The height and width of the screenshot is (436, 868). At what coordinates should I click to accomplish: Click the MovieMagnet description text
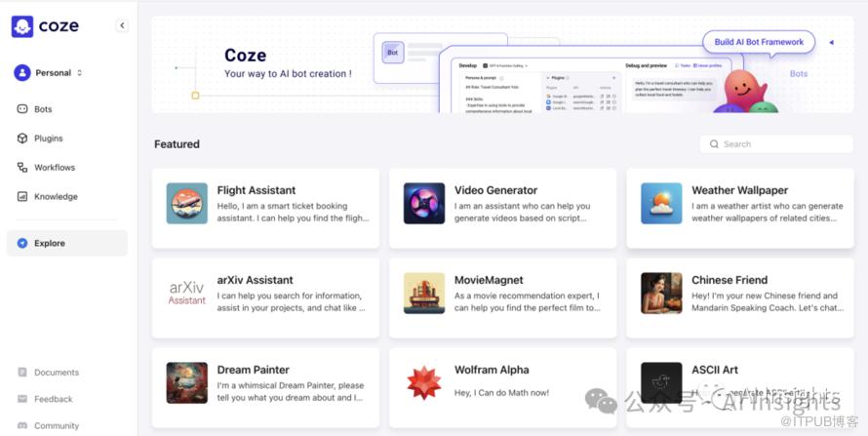[528, 301]
